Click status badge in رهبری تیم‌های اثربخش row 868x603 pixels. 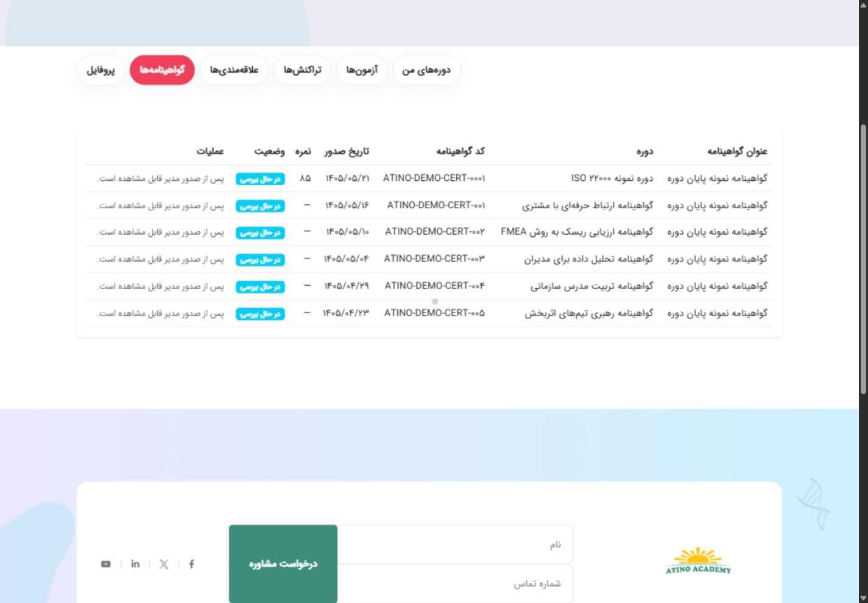pos(260,314)
